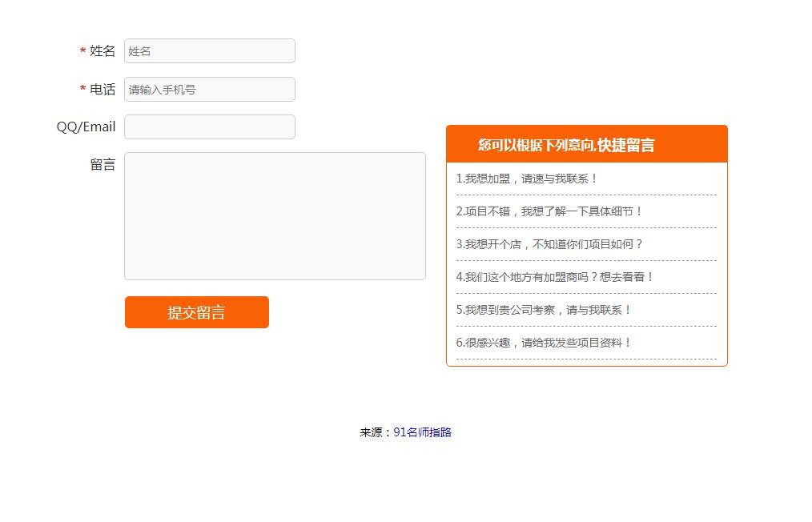The height and width of the screenshot is (522, 812).
Task: Click the QQ/Email input field
Action: coord(210,126)
